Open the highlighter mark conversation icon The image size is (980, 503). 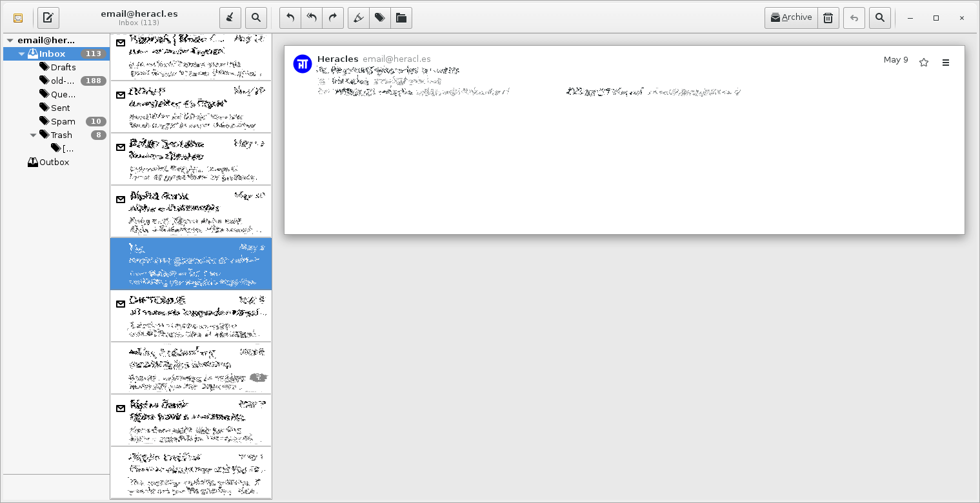359,18
